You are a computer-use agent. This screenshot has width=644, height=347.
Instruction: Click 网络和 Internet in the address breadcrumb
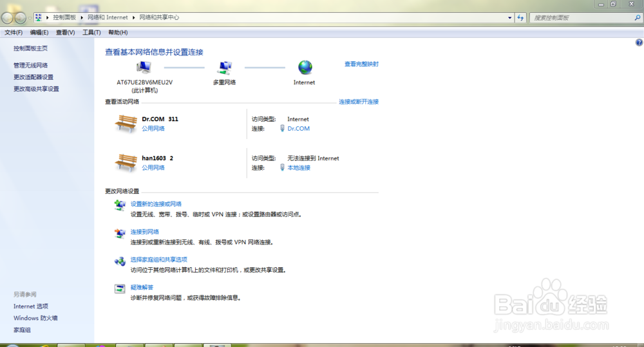click(x=108, y=17)
